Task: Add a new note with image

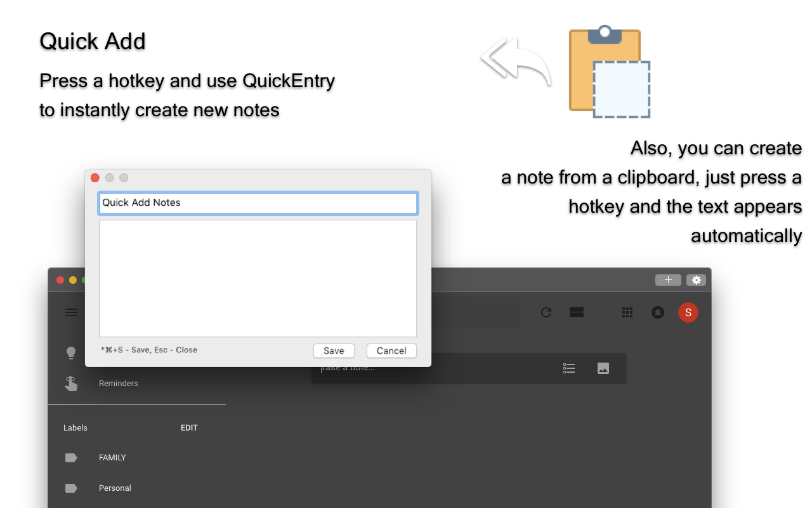Action: pyautogui.click(x=602, y=368)
